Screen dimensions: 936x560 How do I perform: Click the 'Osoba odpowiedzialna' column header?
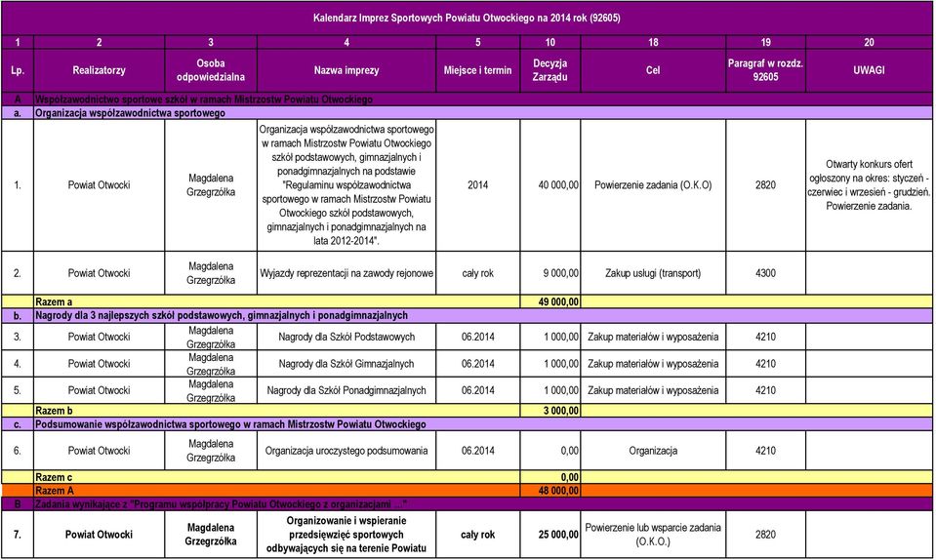click(x=211, y=70)
